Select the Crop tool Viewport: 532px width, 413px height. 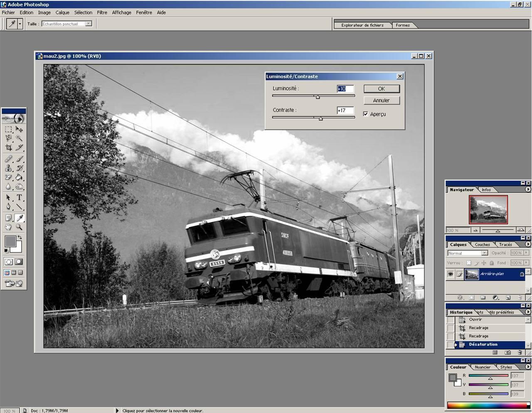(8, 147)
